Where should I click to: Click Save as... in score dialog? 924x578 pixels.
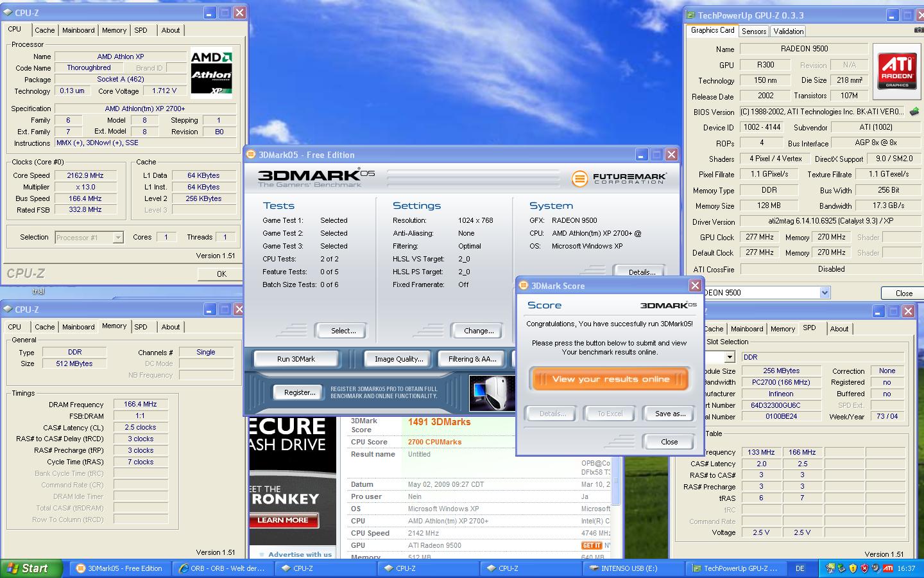pos(670,414)
